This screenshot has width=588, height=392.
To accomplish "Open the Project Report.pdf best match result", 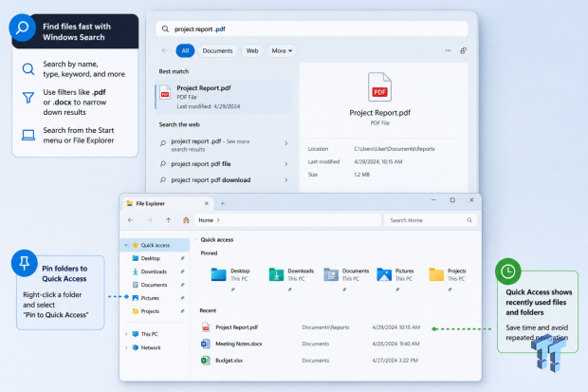I will [224, 97].
